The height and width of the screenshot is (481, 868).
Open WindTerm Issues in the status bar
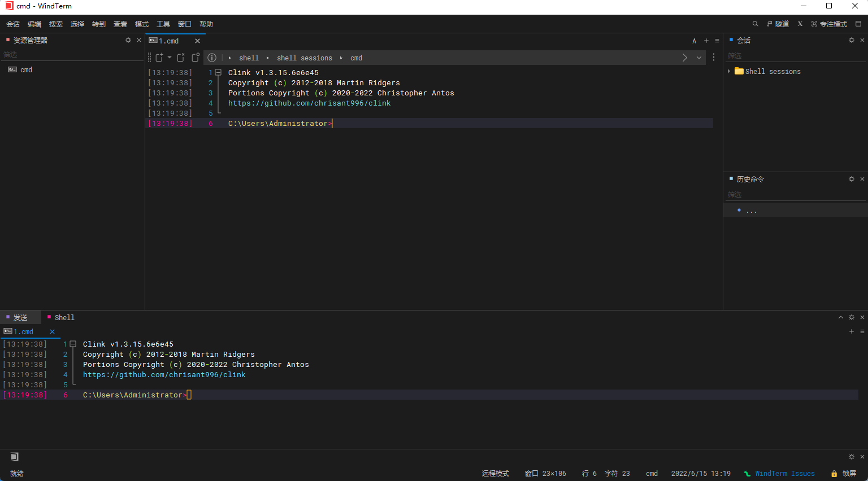click(x=779, y=474)
